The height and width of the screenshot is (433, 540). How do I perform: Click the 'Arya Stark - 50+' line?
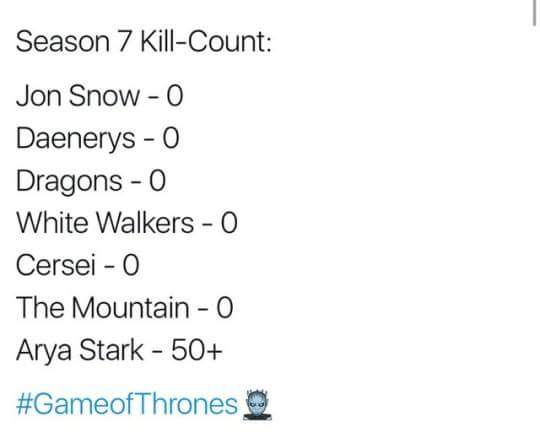tap(120, 350)
